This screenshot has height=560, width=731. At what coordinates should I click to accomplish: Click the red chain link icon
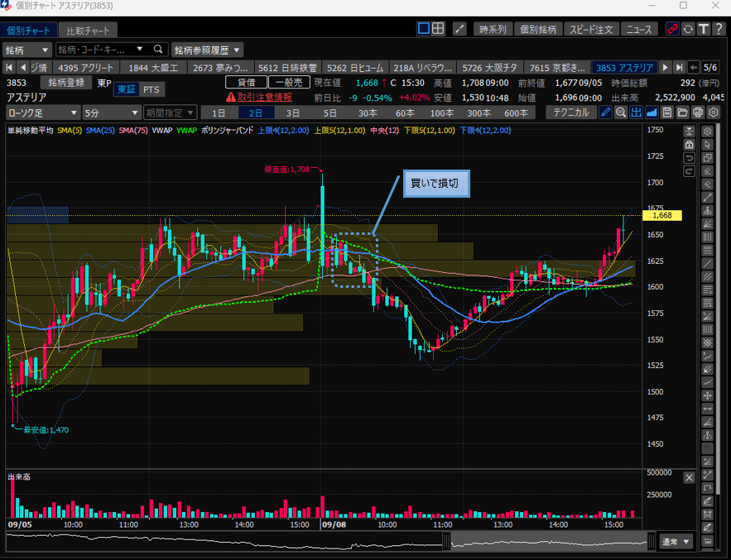tap(672, 29)
